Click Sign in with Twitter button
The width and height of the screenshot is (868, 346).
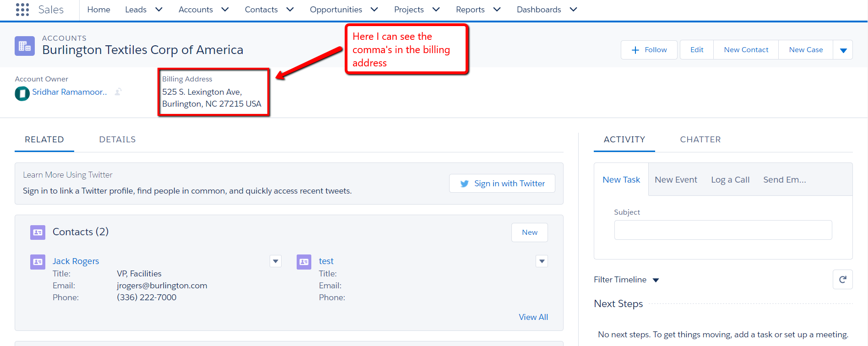[x=502, y=184]
